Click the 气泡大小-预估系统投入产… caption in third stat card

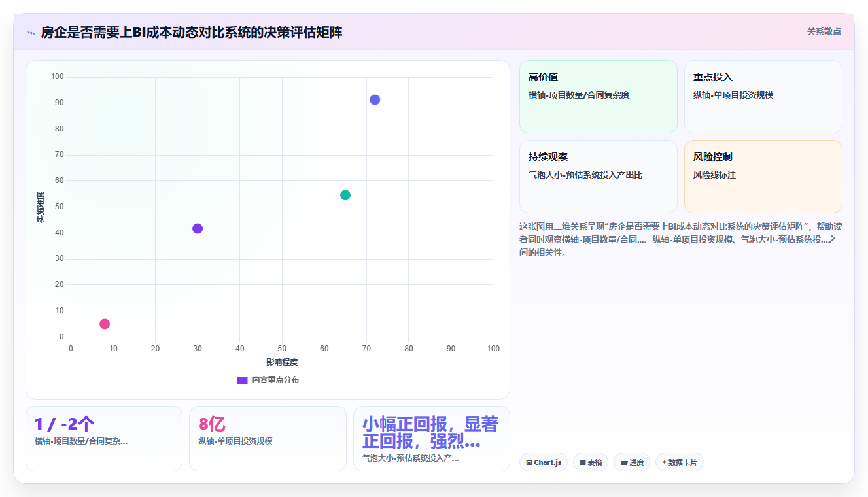click(411, 458)
